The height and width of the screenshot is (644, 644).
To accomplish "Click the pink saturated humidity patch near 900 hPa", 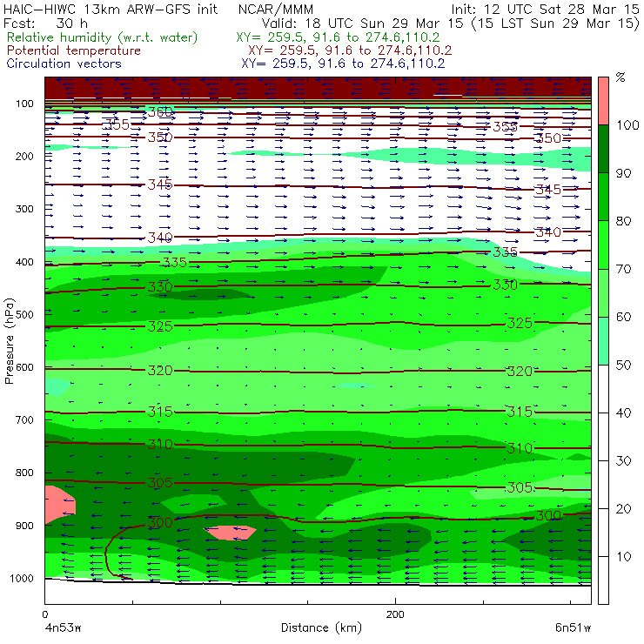I will (x=230, y=533).
